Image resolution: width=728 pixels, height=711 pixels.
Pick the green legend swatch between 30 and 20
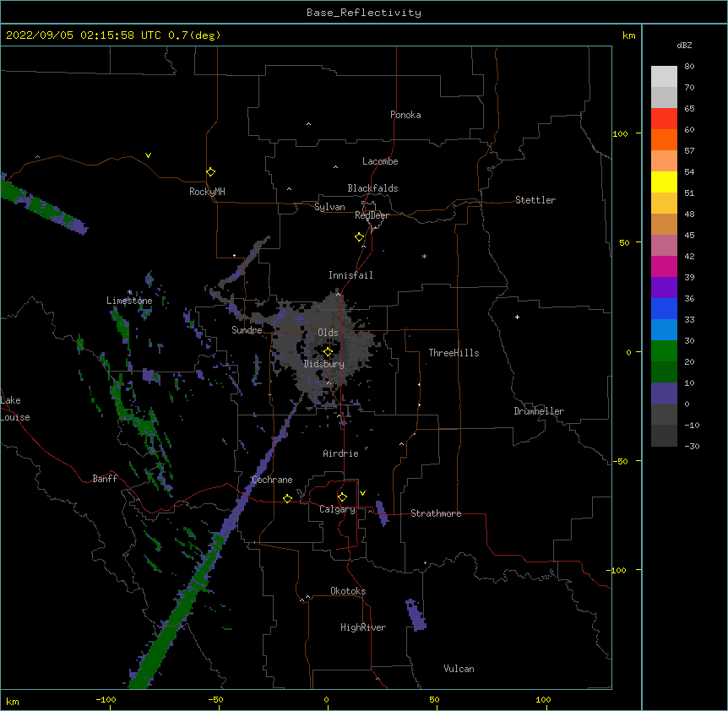(x=664, y=351)
